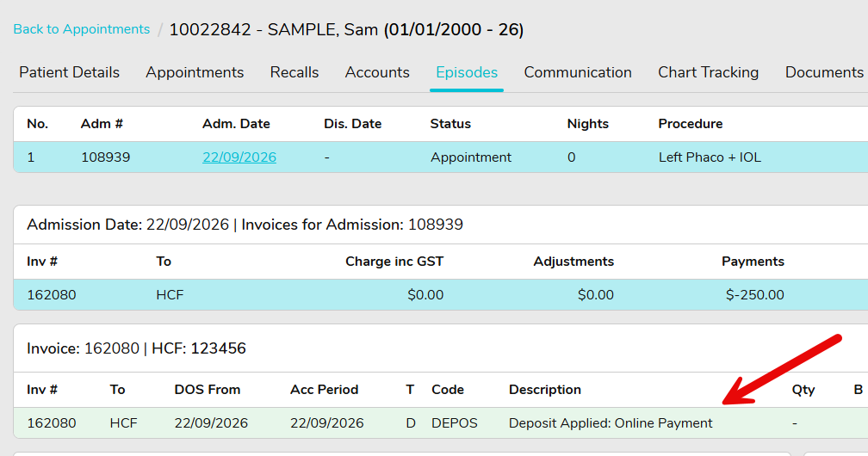The height and width of the screenshot is (456, 868).
Task: Click the 22/09/2026 admission date link
Action: (x=239, y=157)
